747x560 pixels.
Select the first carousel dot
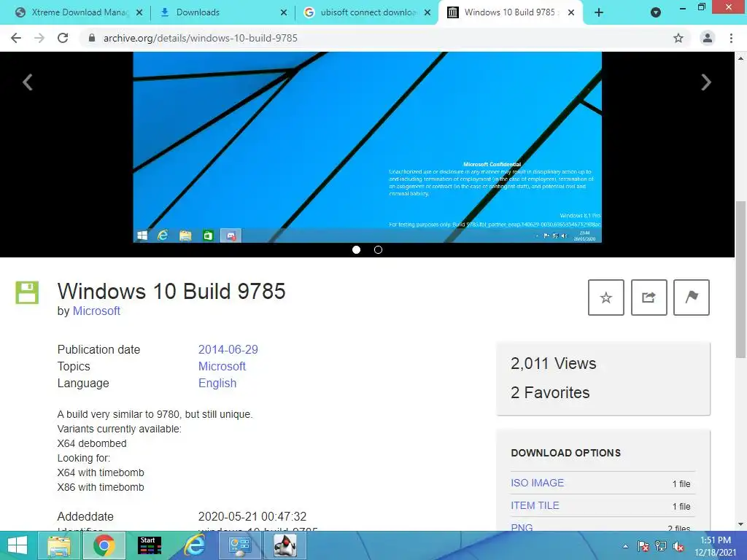point(356,249)
